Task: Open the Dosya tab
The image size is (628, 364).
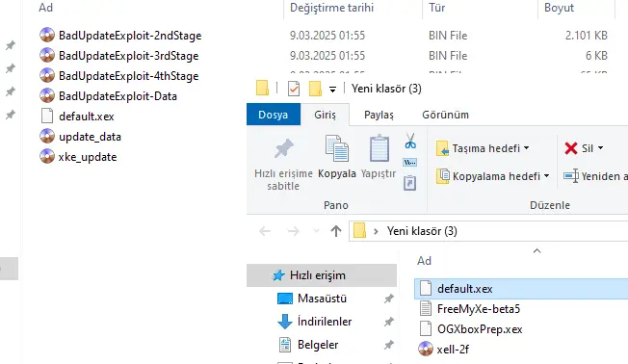Action: (x=274, y=115)
